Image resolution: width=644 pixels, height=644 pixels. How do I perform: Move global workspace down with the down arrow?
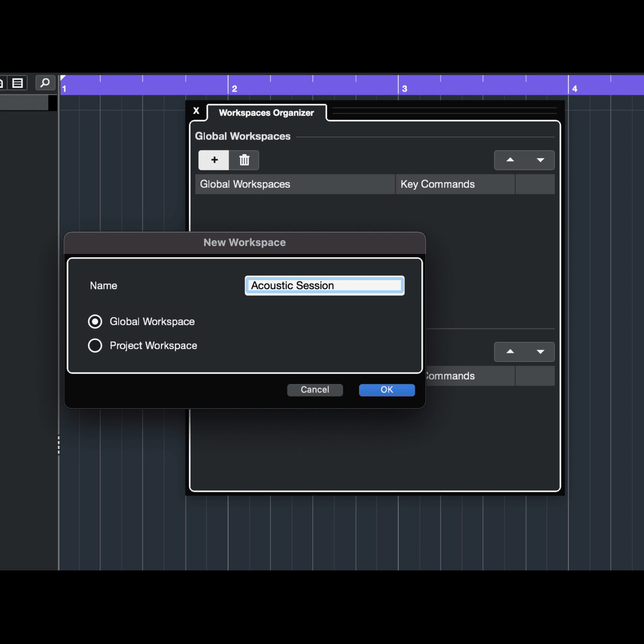pyautogui.click(x=540, y=160)
